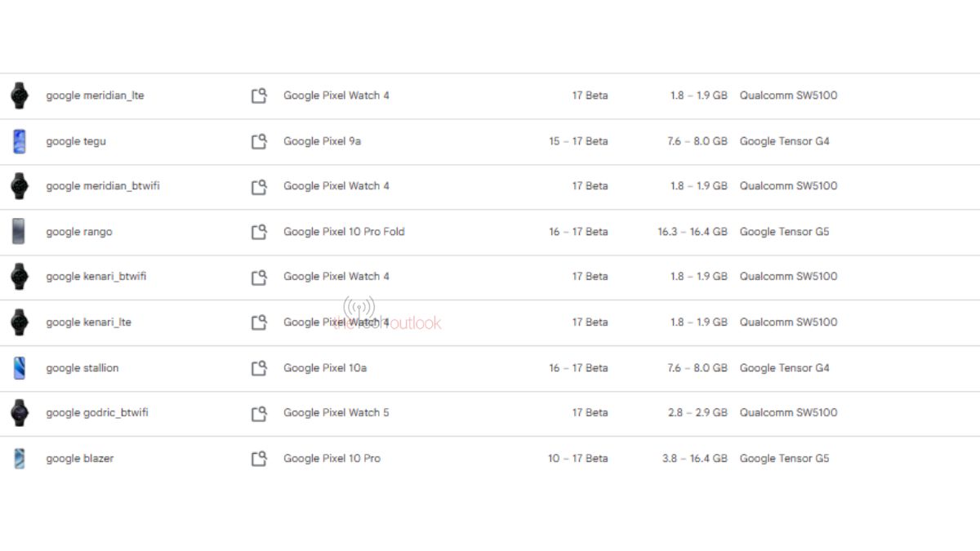Select Google Pixel Watch 5 model text
Image resolution: width=980 pixels, height=551 pixels.
(336, 413)
